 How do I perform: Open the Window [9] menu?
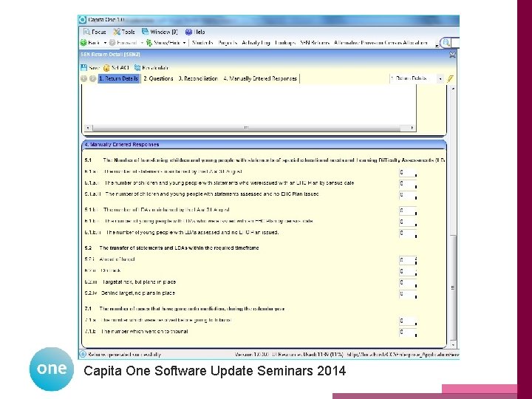click(x=160, y=32)
